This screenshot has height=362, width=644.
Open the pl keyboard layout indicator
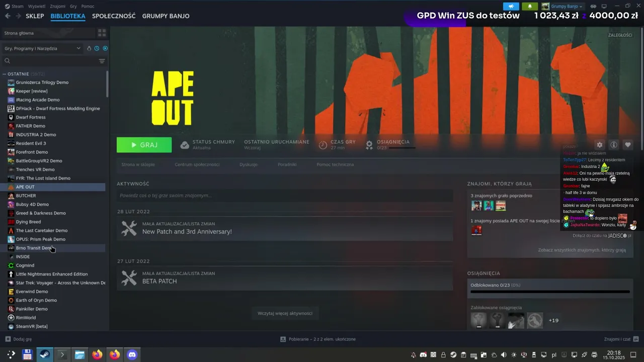pyautogui.click(x=554, y=355)
